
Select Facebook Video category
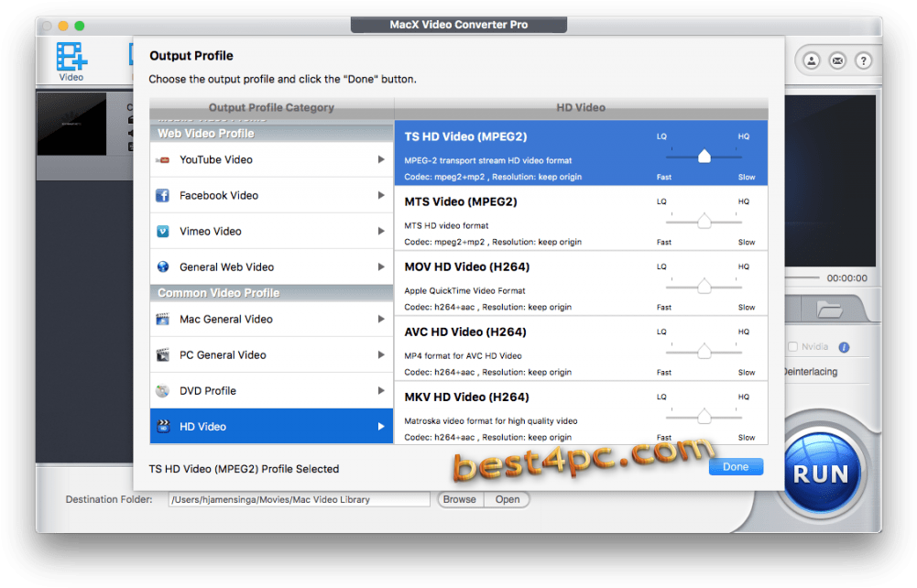tap(271, 195)
